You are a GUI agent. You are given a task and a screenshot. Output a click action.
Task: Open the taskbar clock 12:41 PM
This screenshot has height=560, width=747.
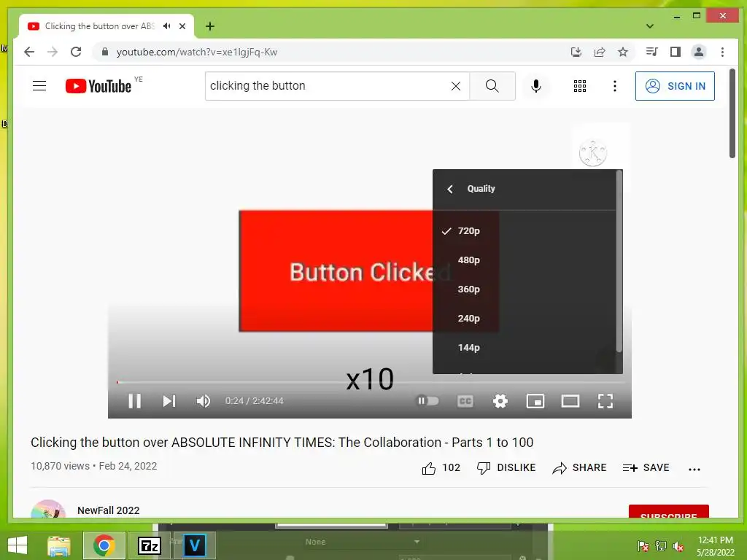click(x=715, y=546)
